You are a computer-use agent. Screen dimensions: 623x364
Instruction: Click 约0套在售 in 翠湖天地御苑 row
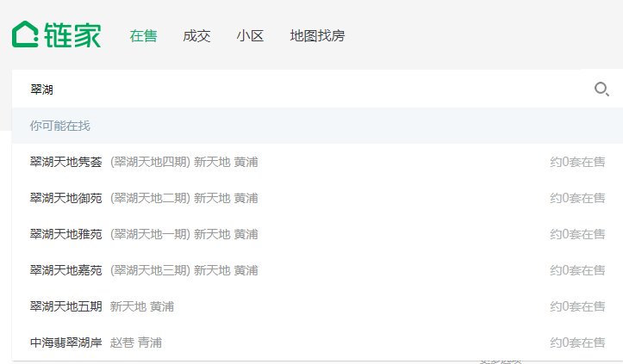pyautogui.click(x=577, y=198)
